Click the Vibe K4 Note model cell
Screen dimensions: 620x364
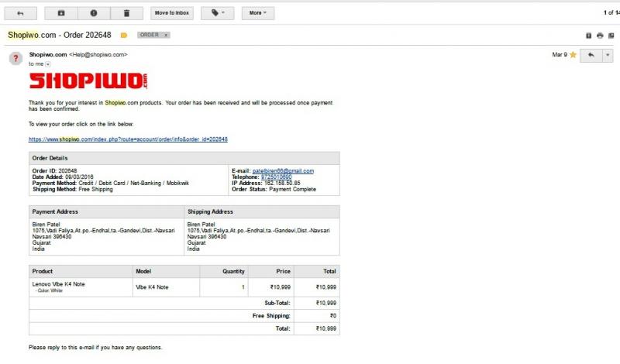click(166, 287)
